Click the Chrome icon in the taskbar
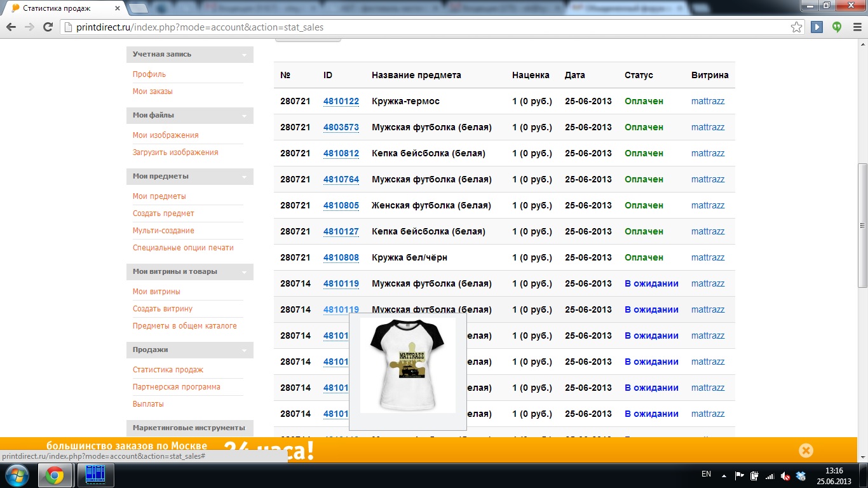Screen dimensions: 868x488 [x=54, y=475]
